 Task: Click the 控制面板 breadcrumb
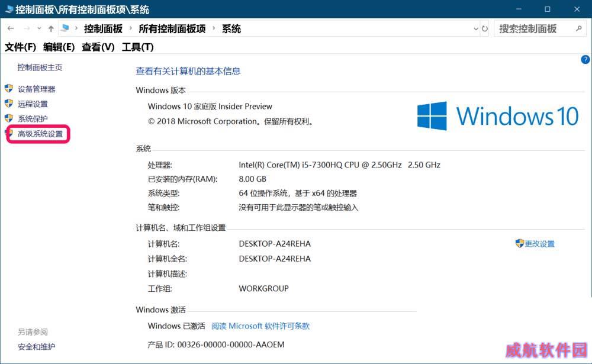[104, 28]
